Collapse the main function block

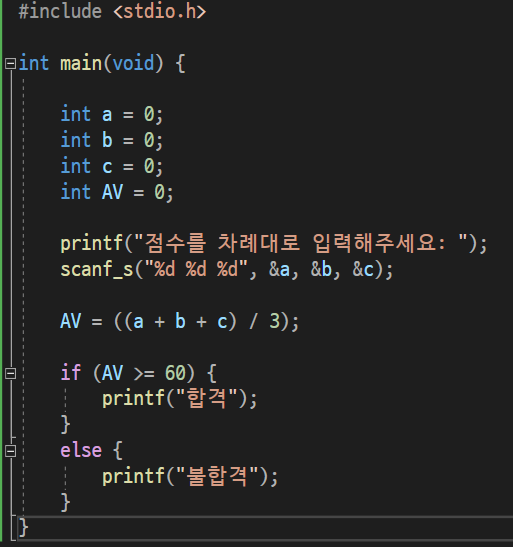(10, 63)
